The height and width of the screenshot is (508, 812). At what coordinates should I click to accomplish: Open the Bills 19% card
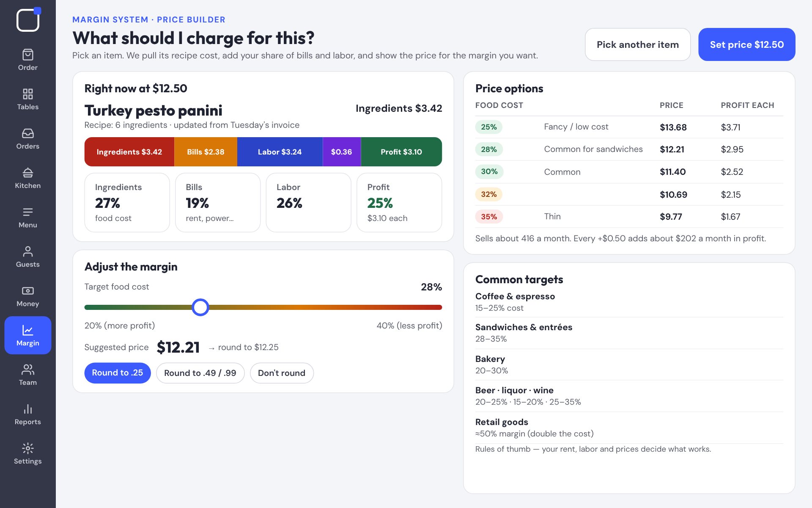coord(218,202)
